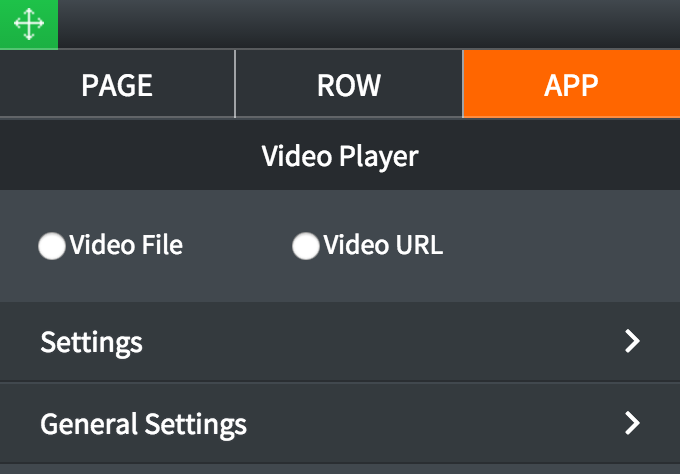
Task: Expand General Settings using its chevron arrow
Action: (632, 423)
